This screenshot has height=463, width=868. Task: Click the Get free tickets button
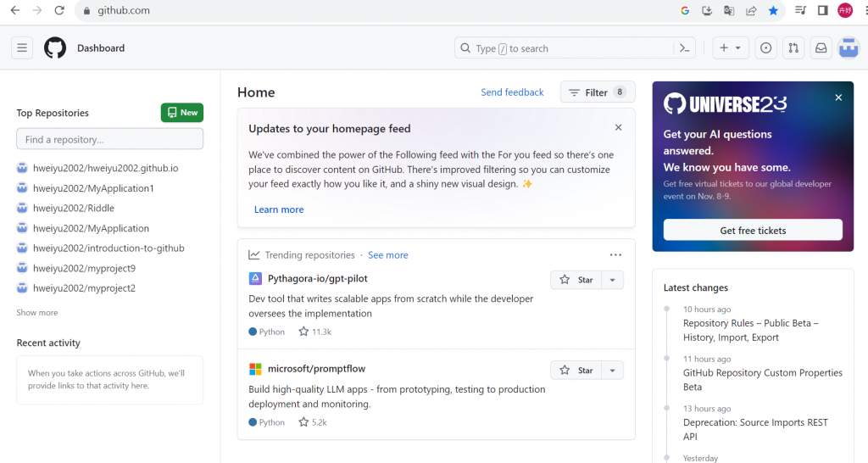point(753,230)
